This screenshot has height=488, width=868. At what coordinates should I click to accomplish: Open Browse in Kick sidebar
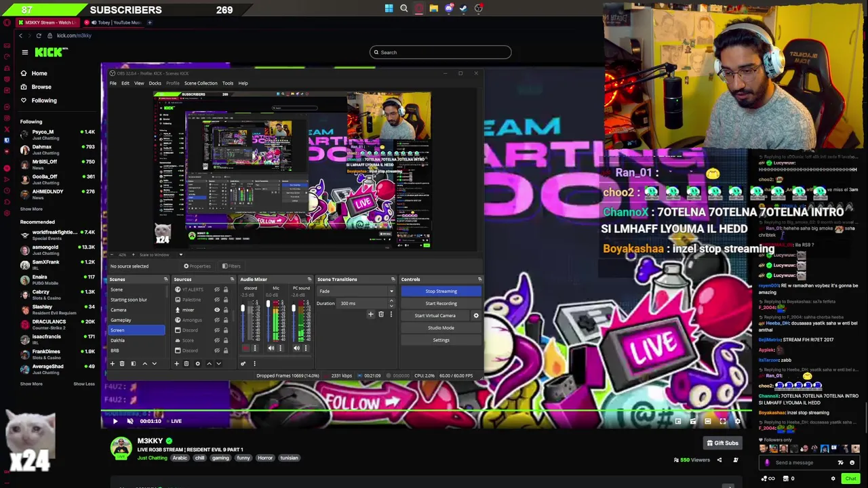click(36, 87)
